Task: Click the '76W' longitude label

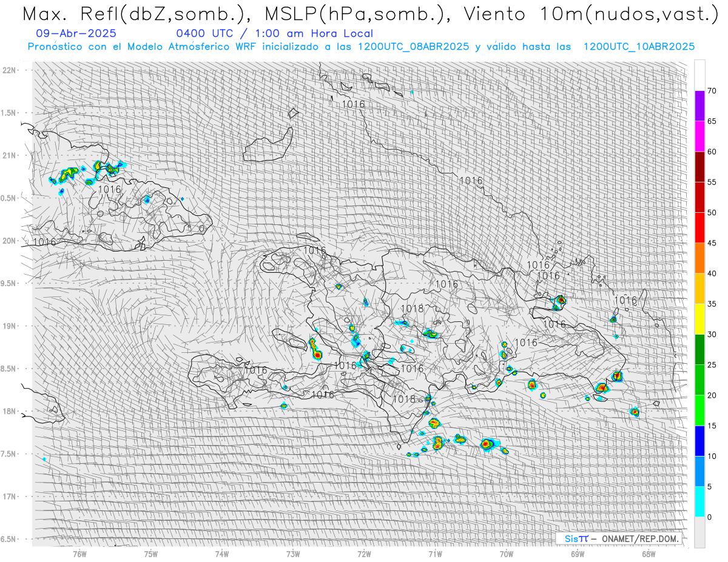Action: 79,554
